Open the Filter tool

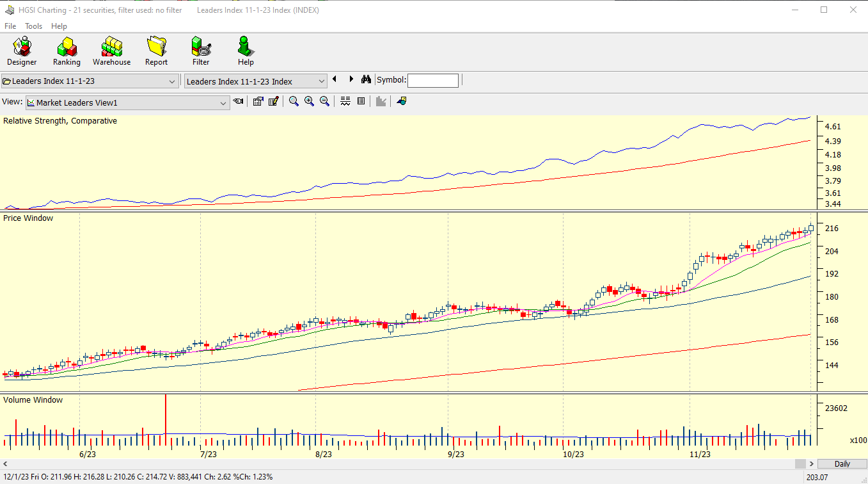(201, 51)
